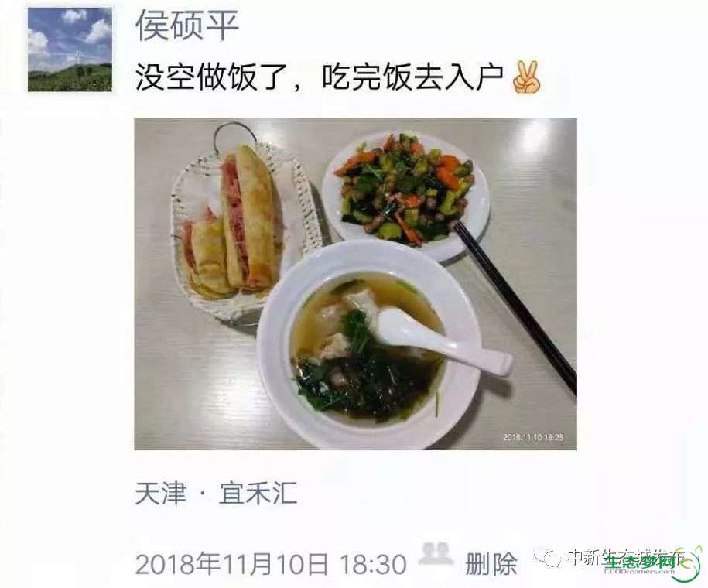Screen dimensions: 708x588
Task: Click the cucumber carrot salad plate
Action: [406, 194]
